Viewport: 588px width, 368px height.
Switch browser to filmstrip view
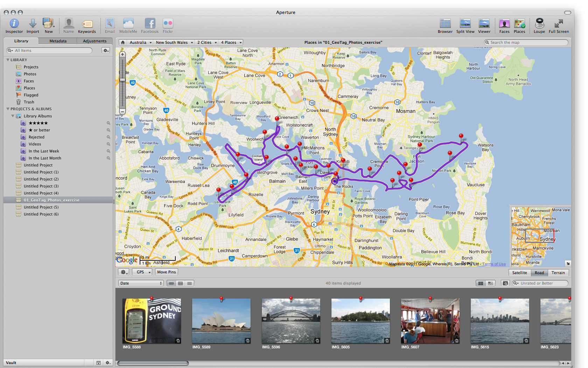tap(171, 283)
